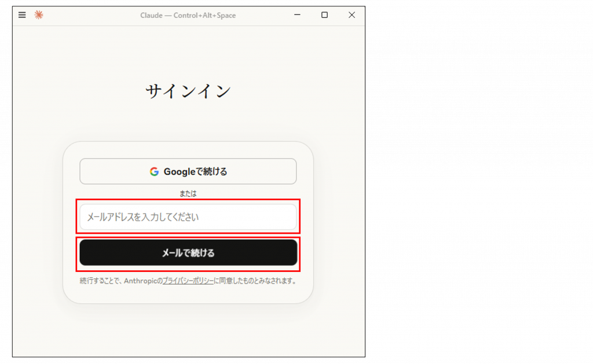Click blank card area above Google button
The height and width of the screenshot is (364, 593).
click(188, 150)
